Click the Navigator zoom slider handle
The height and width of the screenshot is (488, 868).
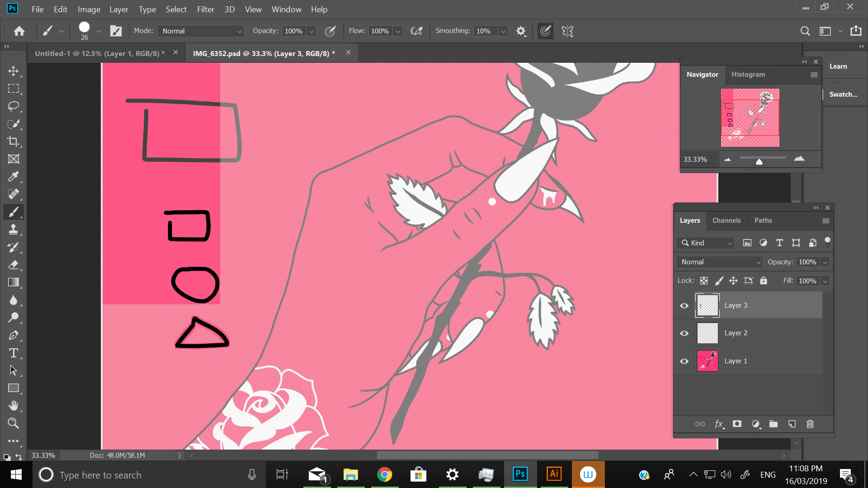[759, 161]
